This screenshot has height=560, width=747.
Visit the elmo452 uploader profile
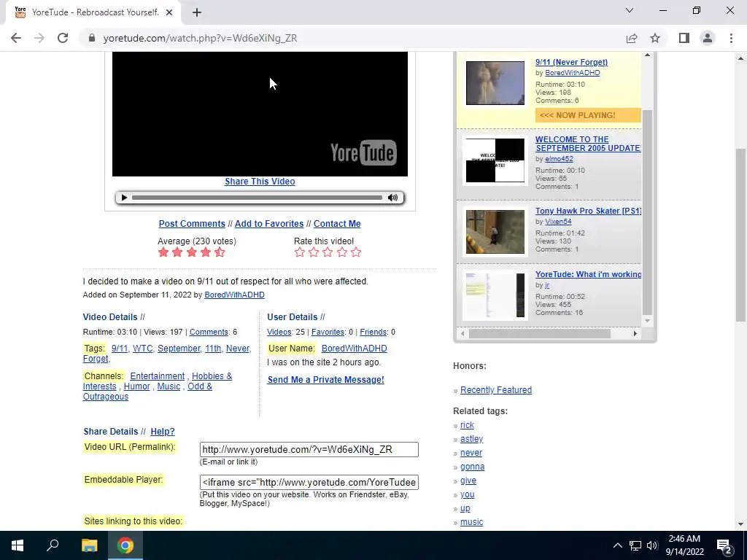[559, 159]
